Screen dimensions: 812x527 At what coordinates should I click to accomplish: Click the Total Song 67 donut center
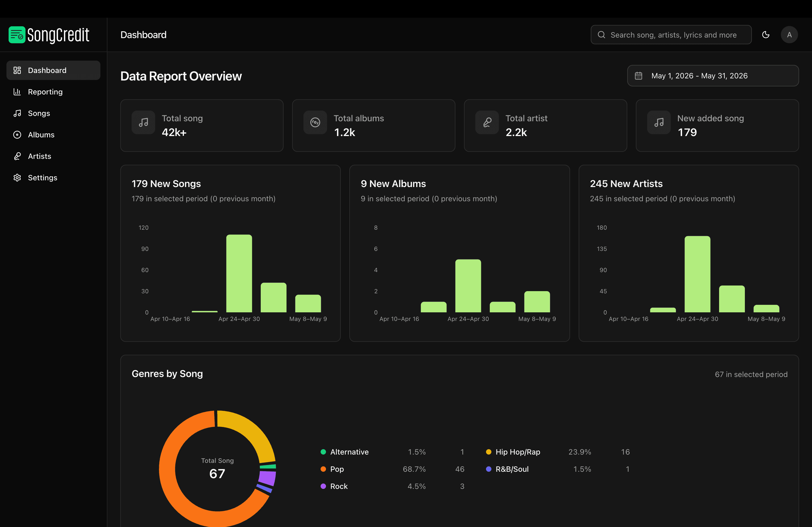[217, 469]
